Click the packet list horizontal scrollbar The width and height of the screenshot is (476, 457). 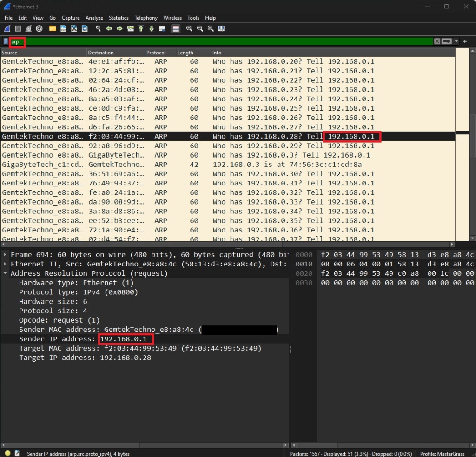pyautogui.click(x=228, y=244)
